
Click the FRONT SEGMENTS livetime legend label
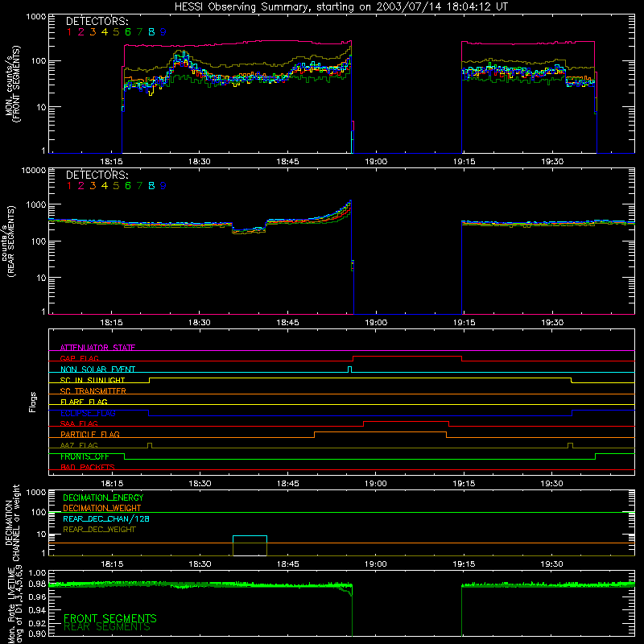pyautogui.click(x=110, y=618)
